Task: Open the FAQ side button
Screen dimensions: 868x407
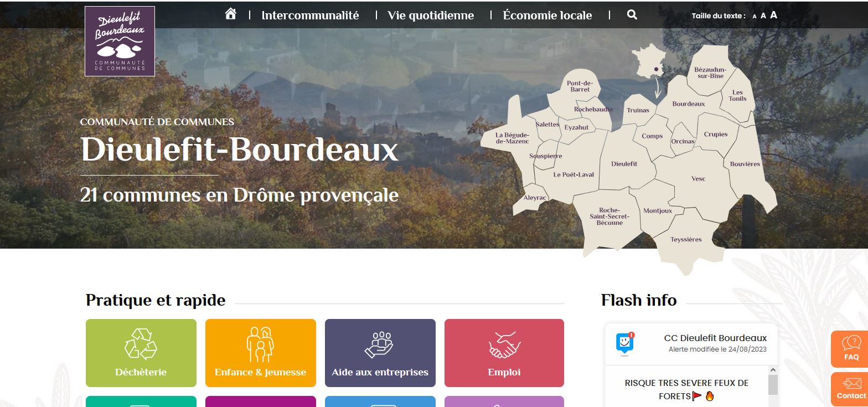Action: pos(850,349)
